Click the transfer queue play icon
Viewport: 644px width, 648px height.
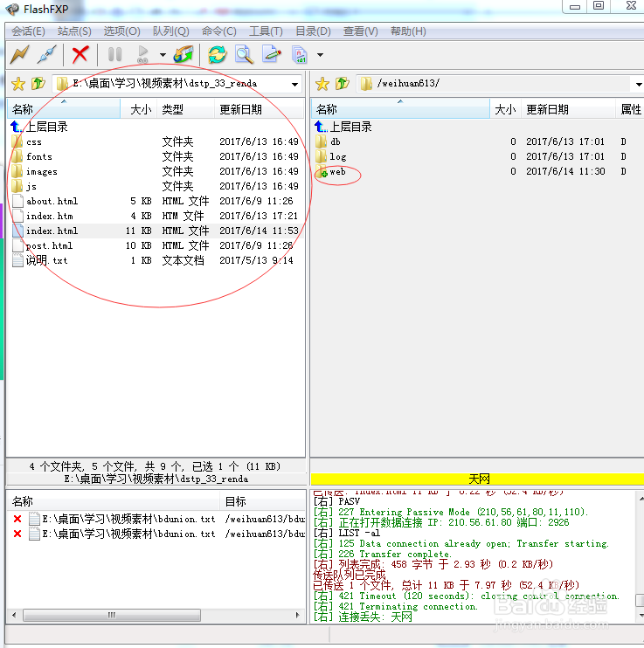pyautogui.click(x=142, y=54)
